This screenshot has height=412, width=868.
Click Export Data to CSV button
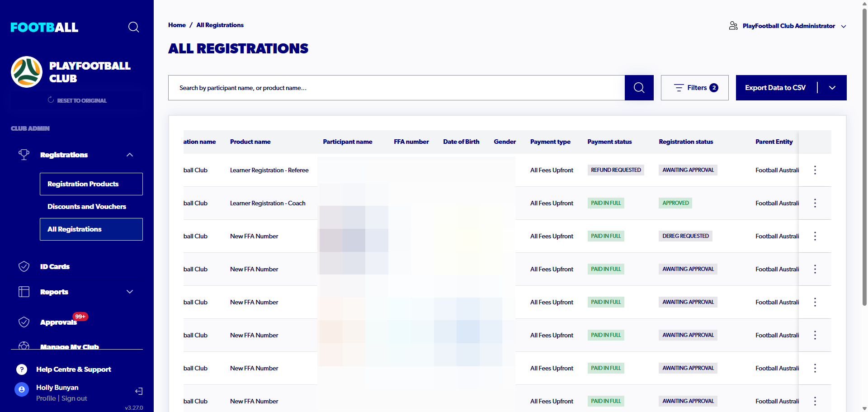[x=775, y=88]
